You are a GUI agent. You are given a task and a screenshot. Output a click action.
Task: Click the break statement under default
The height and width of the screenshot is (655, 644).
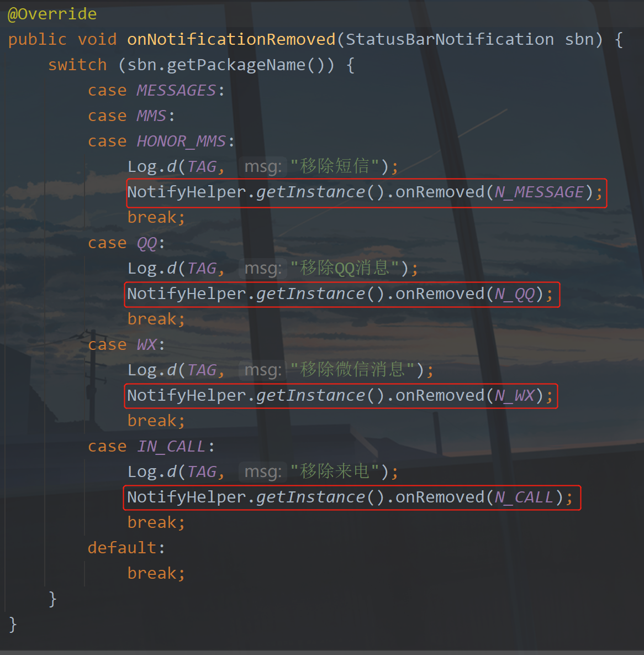point(156,574)
